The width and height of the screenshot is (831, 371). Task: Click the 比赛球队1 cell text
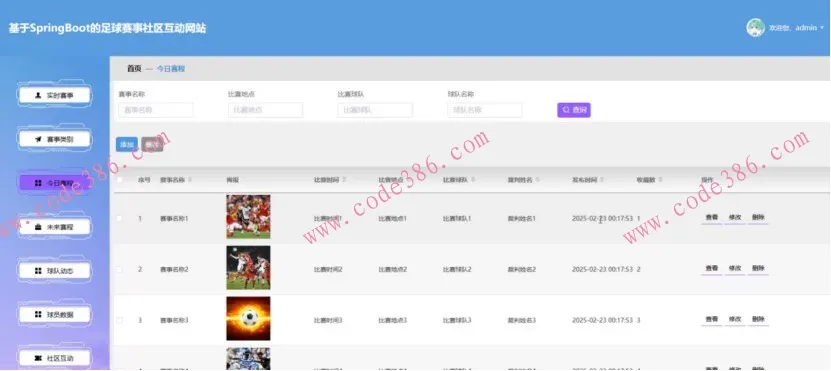457,218
